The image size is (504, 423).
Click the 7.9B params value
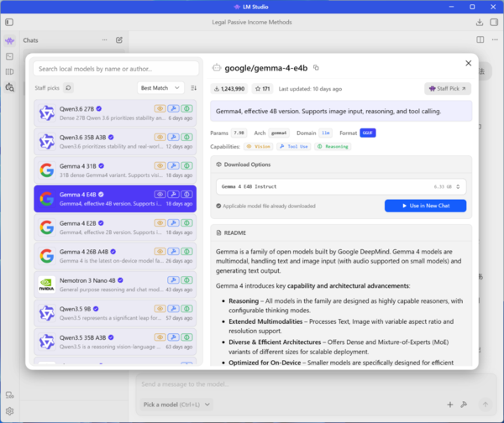[239, 133]
